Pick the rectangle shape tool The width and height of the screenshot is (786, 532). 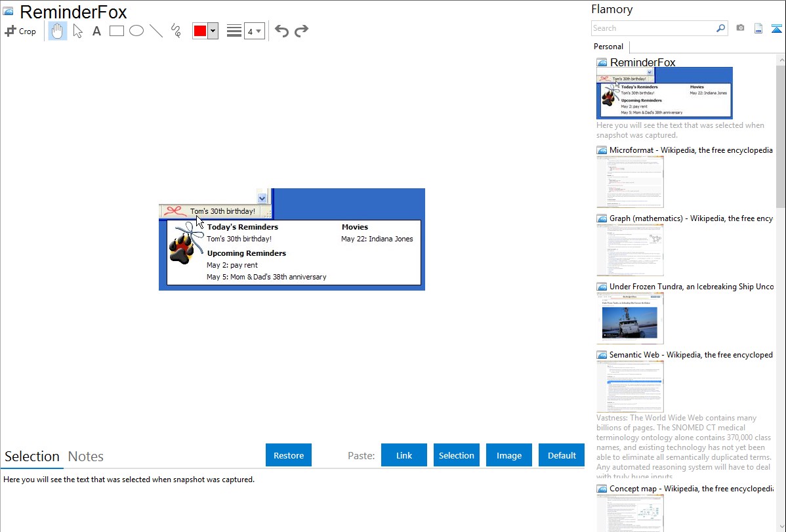(x=116, y=31)
